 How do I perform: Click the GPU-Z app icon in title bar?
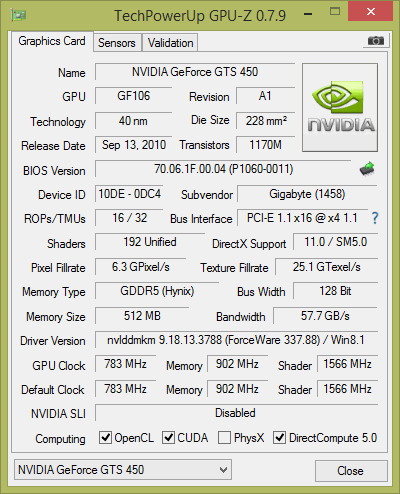pos(18,15)
